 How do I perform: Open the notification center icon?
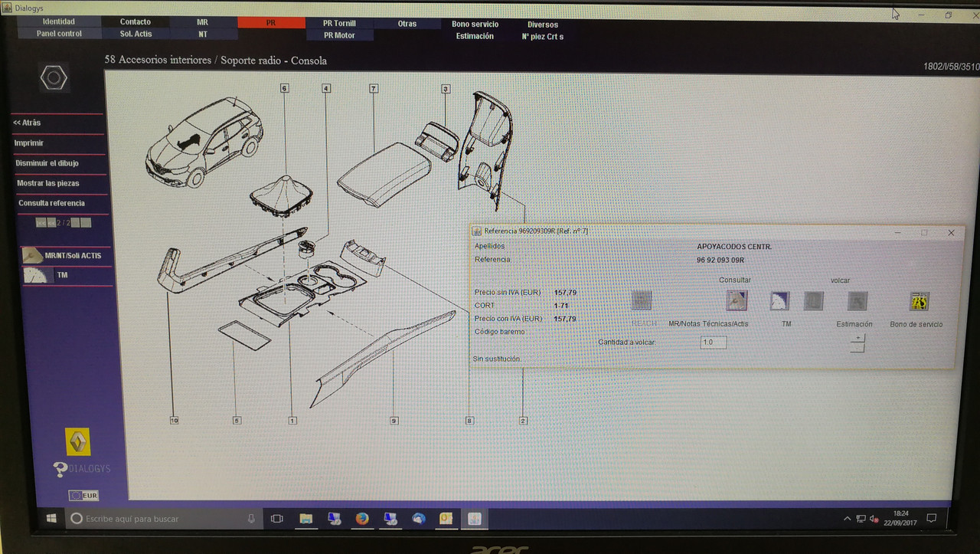point(933,519)
